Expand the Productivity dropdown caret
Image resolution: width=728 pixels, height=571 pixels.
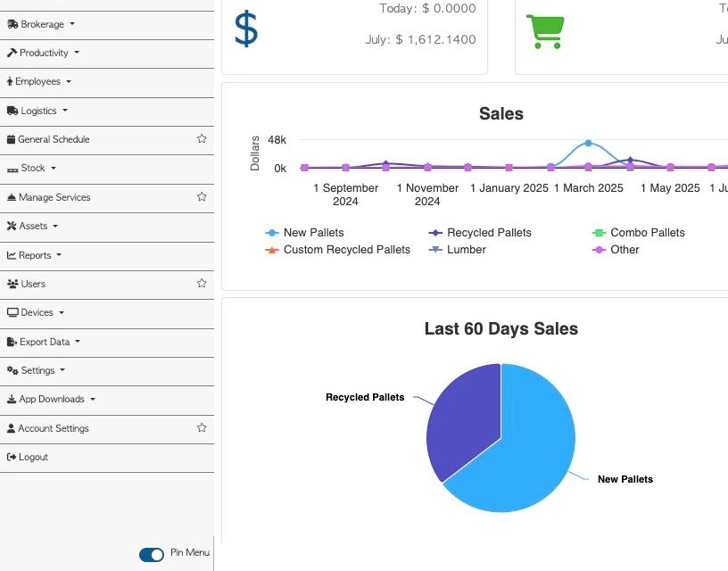coord(77,53)
